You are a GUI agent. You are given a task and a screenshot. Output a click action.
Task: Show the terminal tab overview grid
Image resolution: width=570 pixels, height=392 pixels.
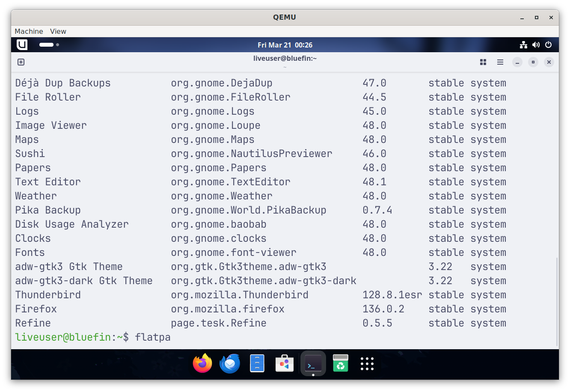[x=483, y=62]
